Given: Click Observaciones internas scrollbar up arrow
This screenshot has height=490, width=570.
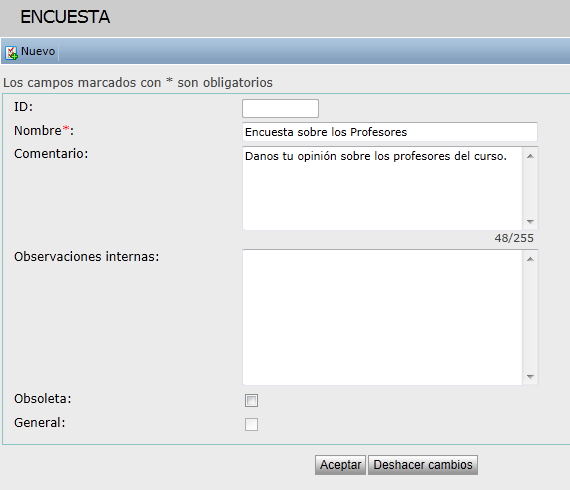Looking at the screenshot, I should click(530, 259).
